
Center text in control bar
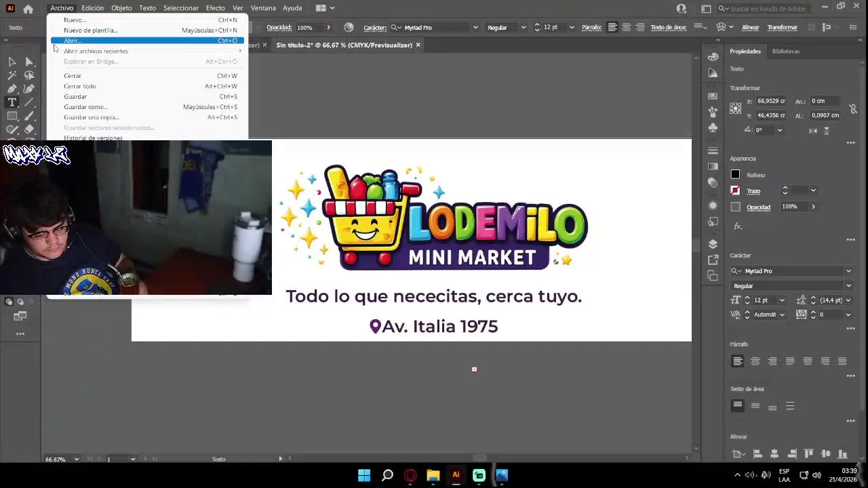tap(626, 28)
